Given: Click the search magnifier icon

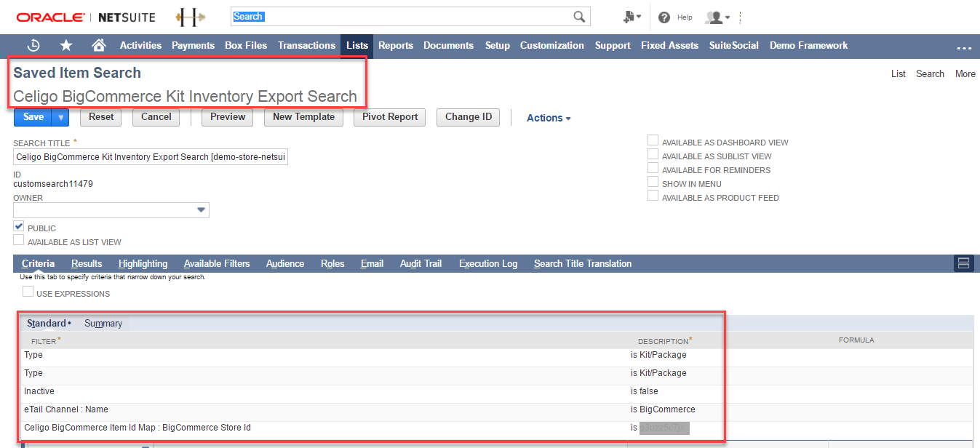Looking at the screenshot, I should [579, 17].
